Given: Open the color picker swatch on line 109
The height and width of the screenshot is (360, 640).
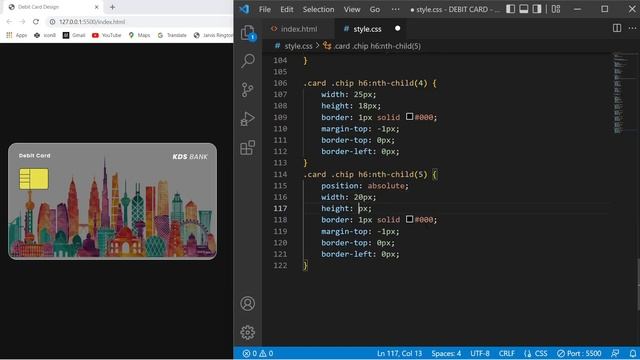Looking at the screenshot, I should [x=409, y=117].
